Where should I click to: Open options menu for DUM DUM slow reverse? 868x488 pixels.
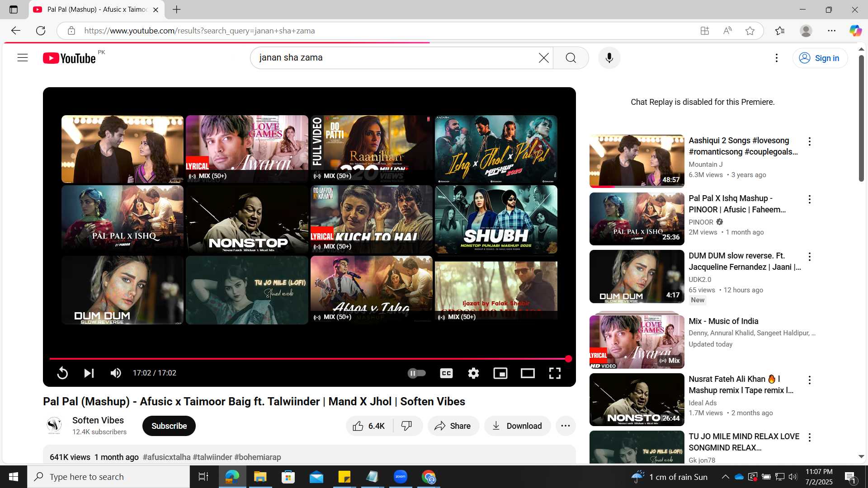click(x=809, y=257)
